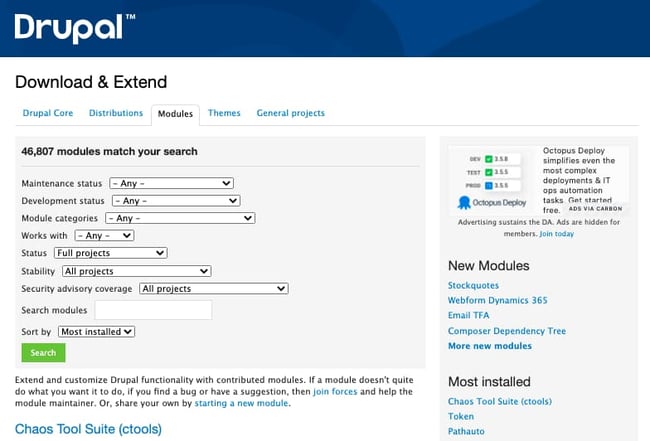Open Chaos Tool Suite in Most installed list
650x441 pixels.
click(500, 402)
